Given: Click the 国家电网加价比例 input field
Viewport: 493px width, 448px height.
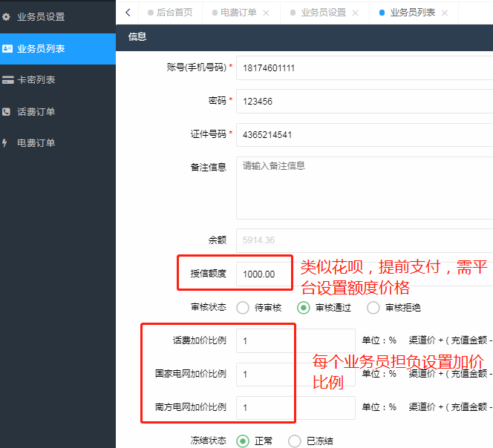Looking at the screenshot, I should [296, 375].
